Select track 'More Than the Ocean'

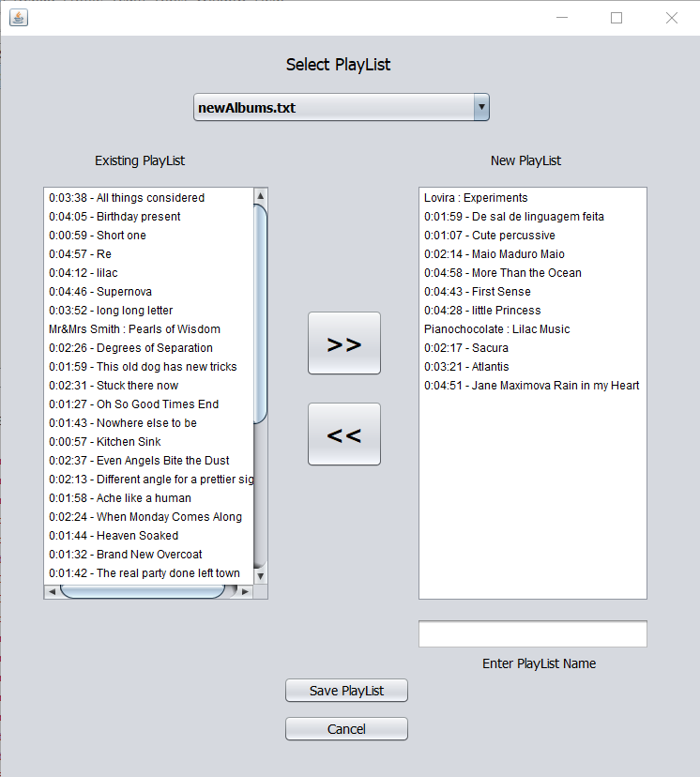(x=533, y=273)
